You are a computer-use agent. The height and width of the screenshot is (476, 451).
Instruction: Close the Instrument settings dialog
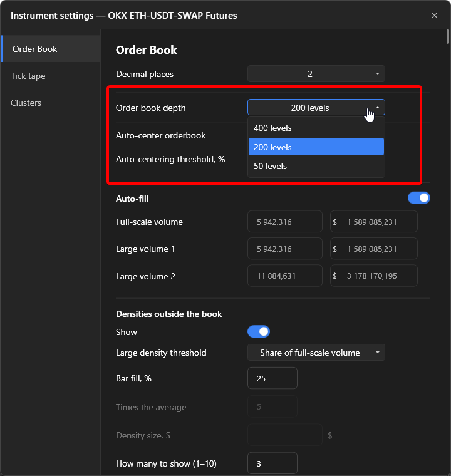[434, 16]
